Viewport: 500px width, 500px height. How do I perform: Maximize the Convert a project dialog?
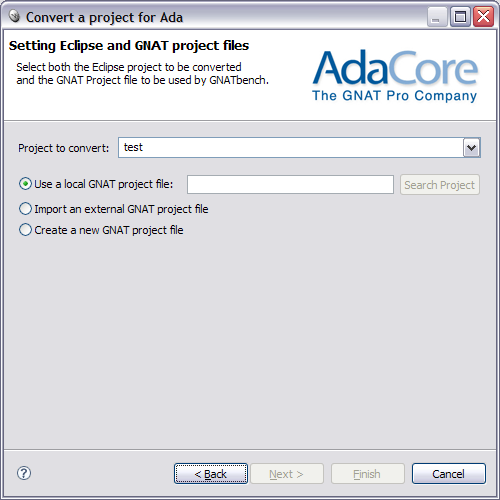(x=460, y=17)
